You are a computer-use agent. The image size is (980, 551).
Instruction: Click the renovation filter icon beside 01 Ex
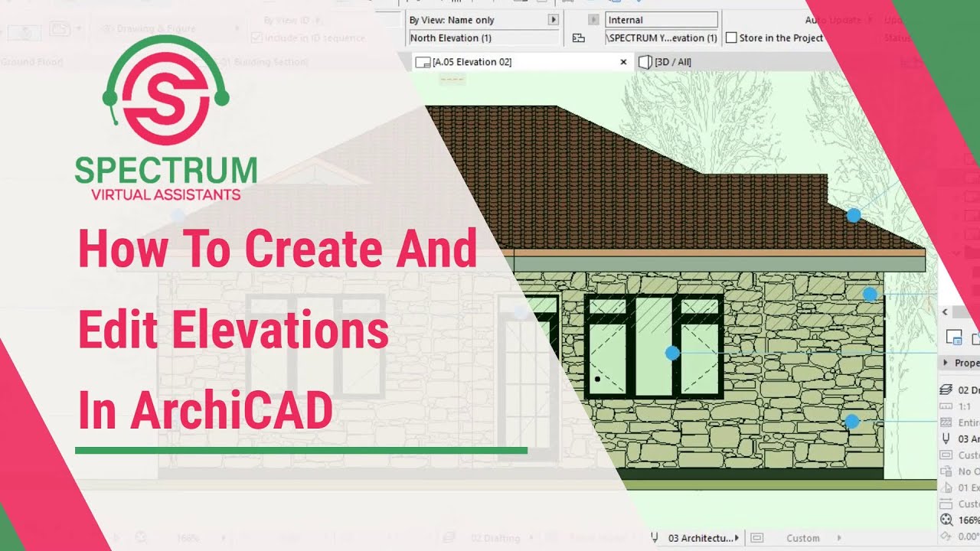tap(946, 487)
